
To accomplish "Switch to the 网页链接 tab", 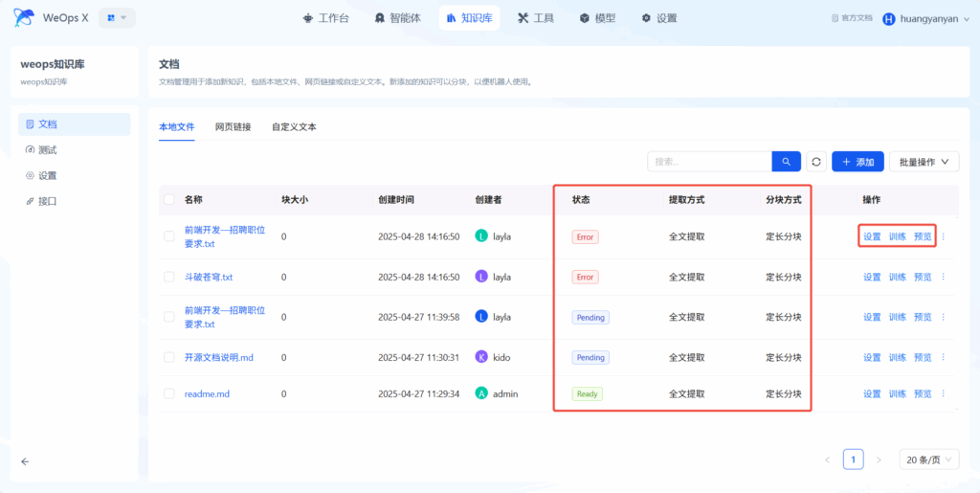I will tap(234, 127).
